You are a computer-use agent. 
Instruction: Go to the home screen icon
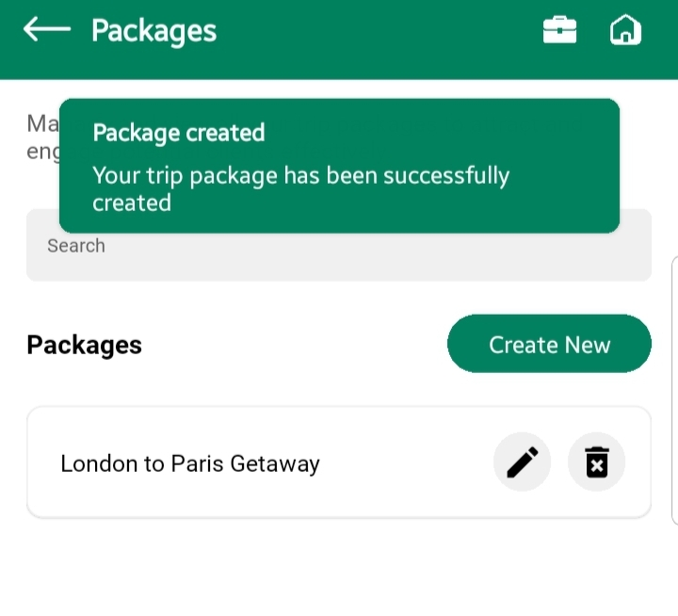coord(625,31)
